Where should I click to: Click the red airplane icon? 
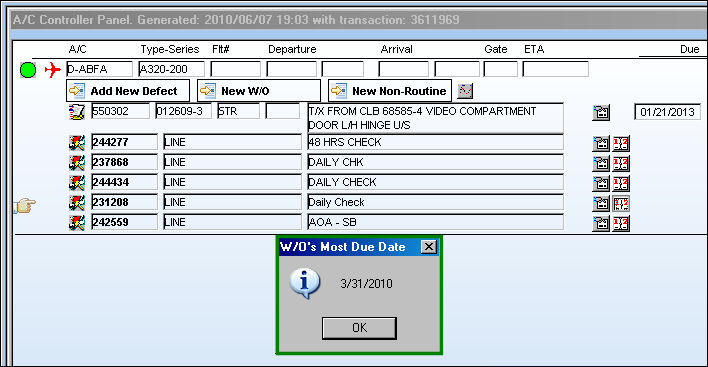click(53, 70)
